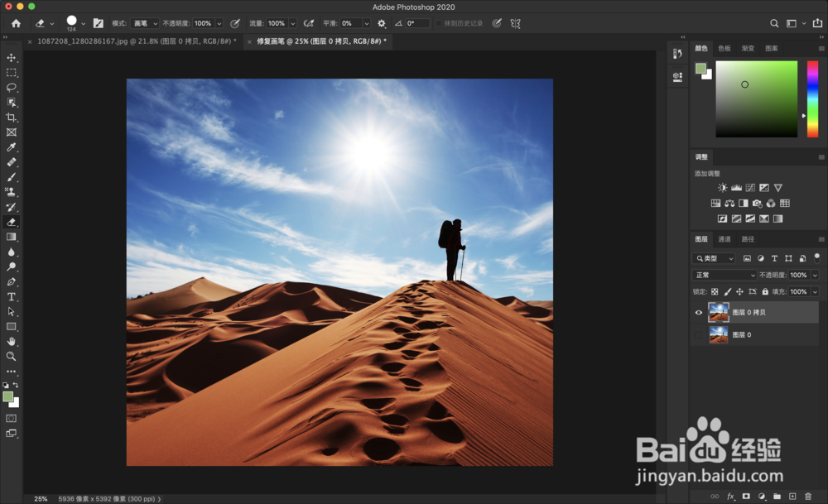The image size is (828, 504).
Task: Click the angle input field 0°
Action: 417,23
